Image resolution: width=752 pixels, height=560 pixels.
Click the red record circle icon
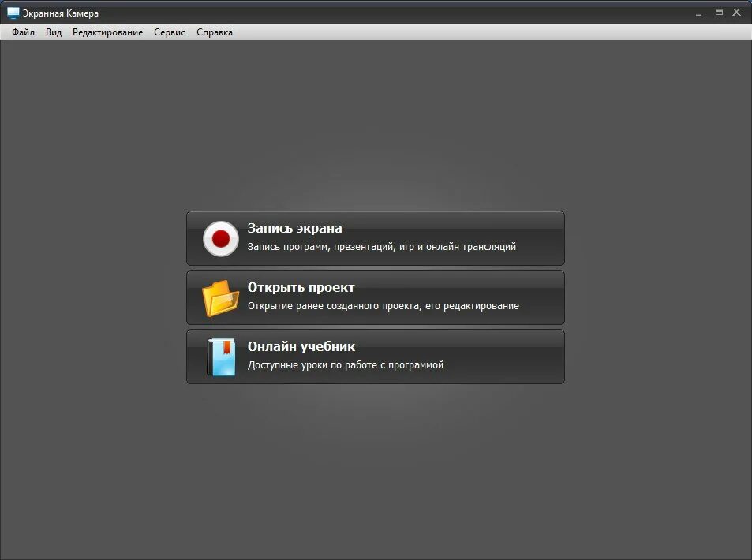[x=221, y=238]
